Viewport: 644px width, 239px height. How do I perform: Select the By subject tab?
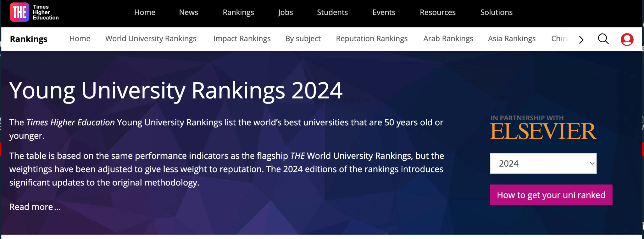point(303,39)
